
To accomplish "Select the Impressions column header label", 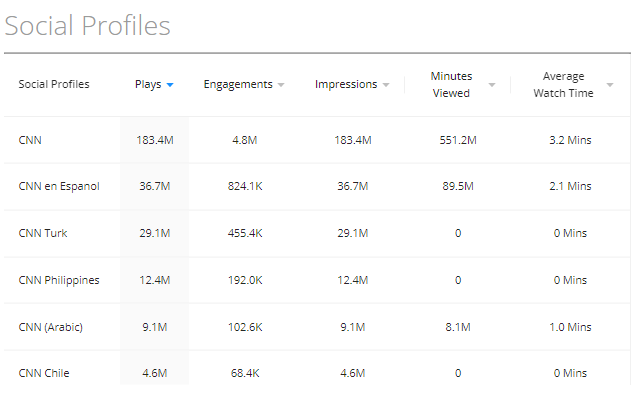I will click(346, 84).
